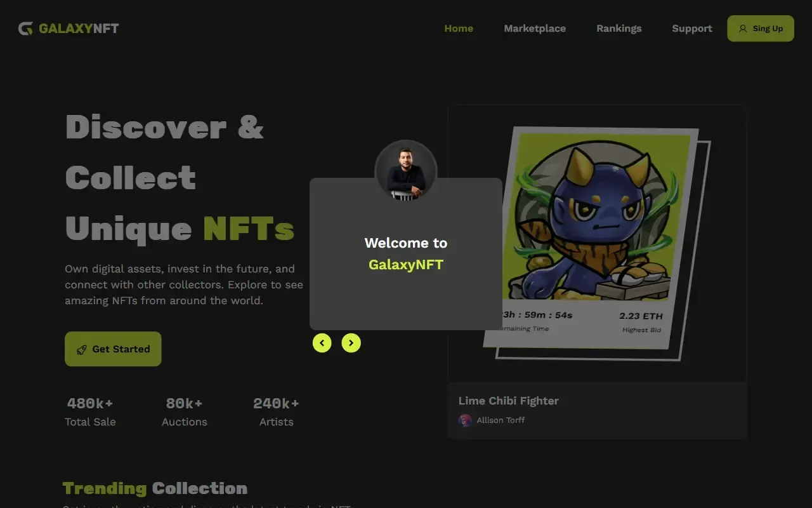Click the "Own digital assets" description paragraph
This screenshot has width=812, height=508.
[184, 284]
